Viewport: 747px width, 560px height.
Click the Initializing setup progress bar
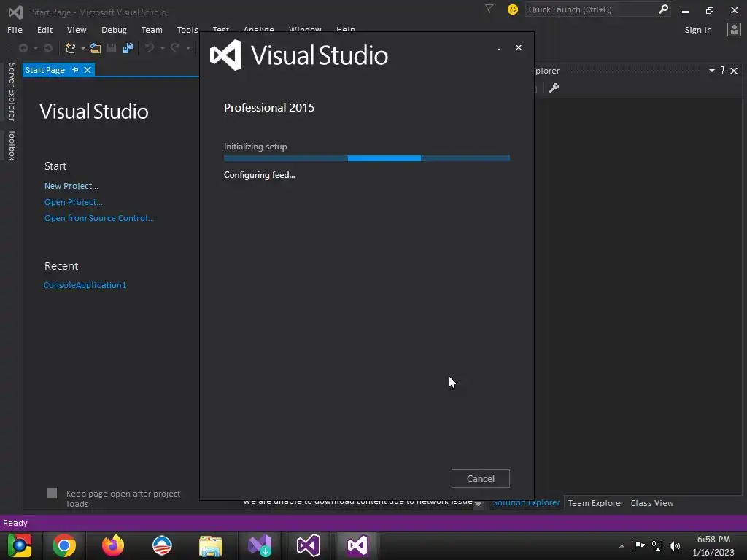(367, 158)
